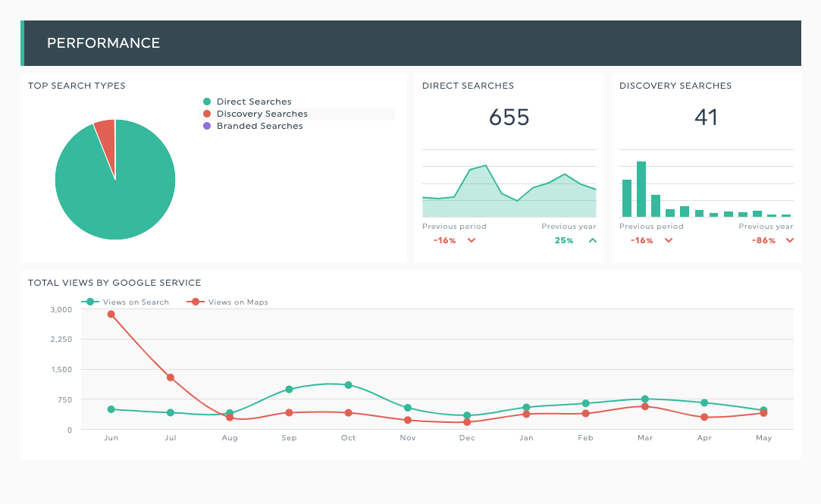Image resolution: width=821 pixels, height=504 pixels.
Task: Click red down arrow beside -86% change
Action: tap(790, 240)
